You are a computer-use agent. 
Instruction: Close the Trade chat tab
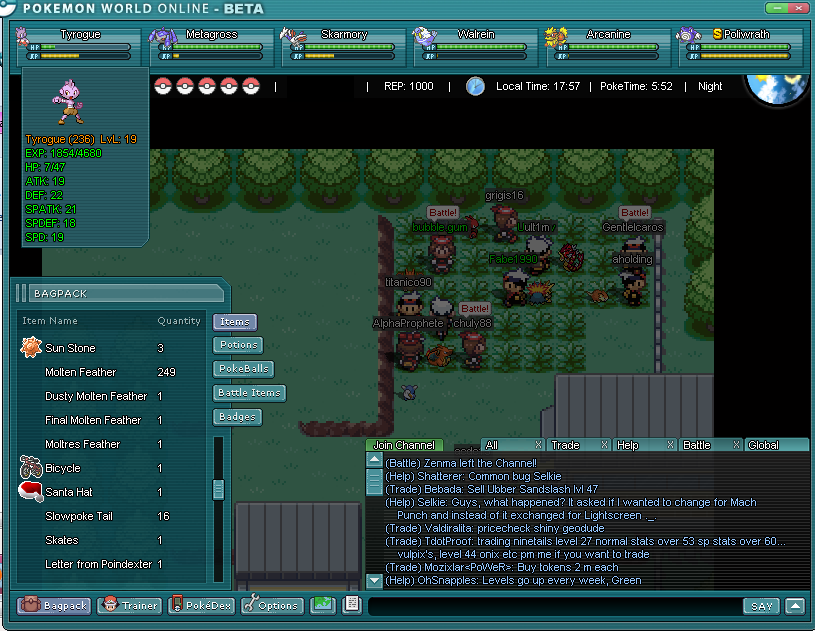(604, 445)
